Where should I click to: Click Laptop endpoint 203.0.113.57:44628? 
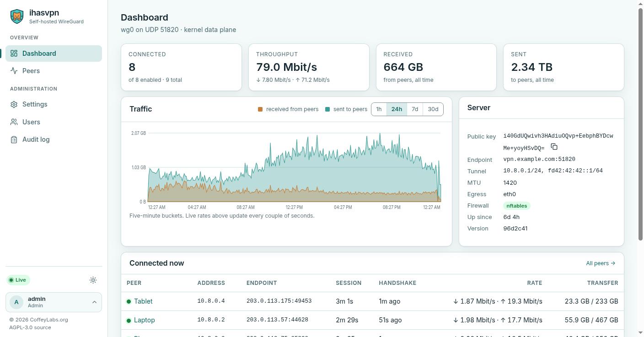(277, 320)
